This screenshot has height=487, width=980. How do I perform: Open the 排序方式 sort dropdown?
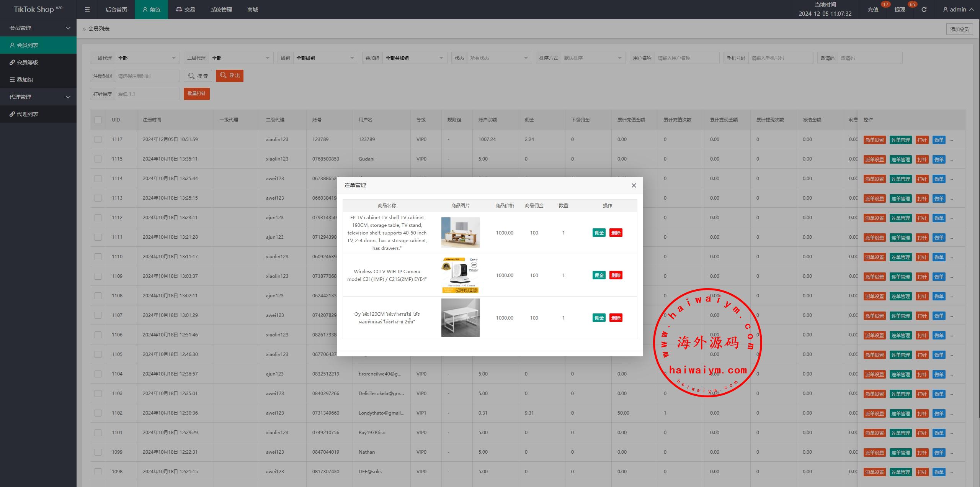click(592, 58)
